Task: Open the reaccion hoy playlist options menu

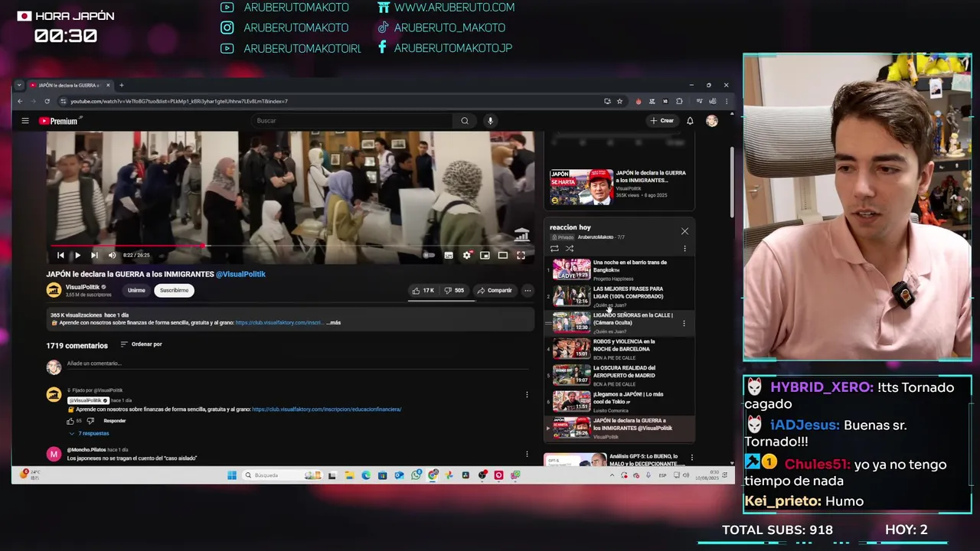Action: [684, 249]
